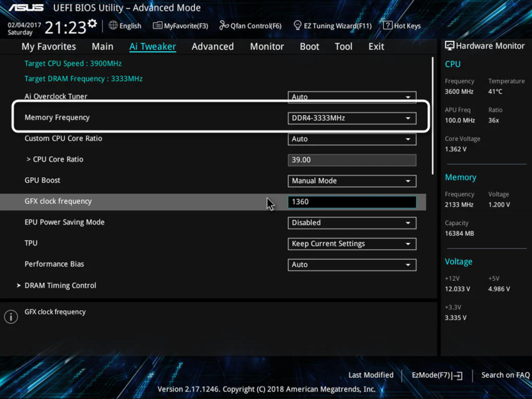Open the TPU dropdown
Screen dimensions: 532x399
click(352, 244)
